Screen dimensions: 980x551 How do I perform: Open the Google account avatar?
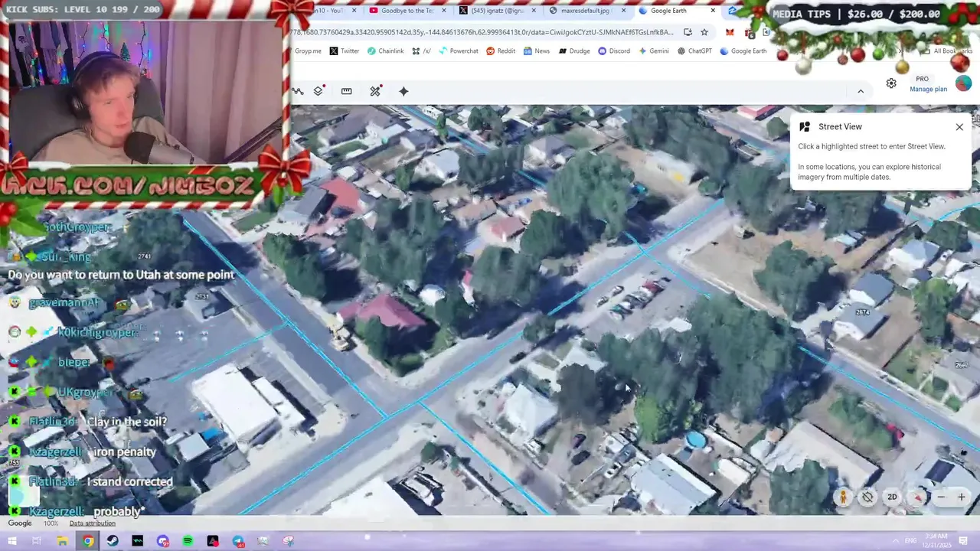pos(963,83)
